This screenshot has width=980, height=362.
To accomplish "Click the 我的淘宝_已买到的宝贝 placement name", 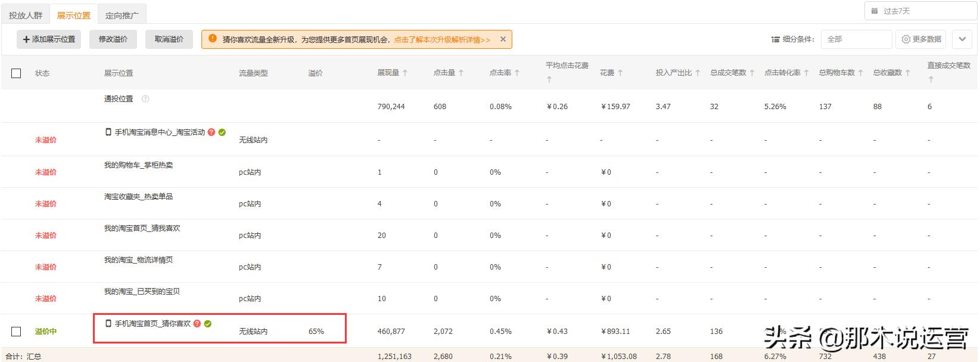I will 142,292.
